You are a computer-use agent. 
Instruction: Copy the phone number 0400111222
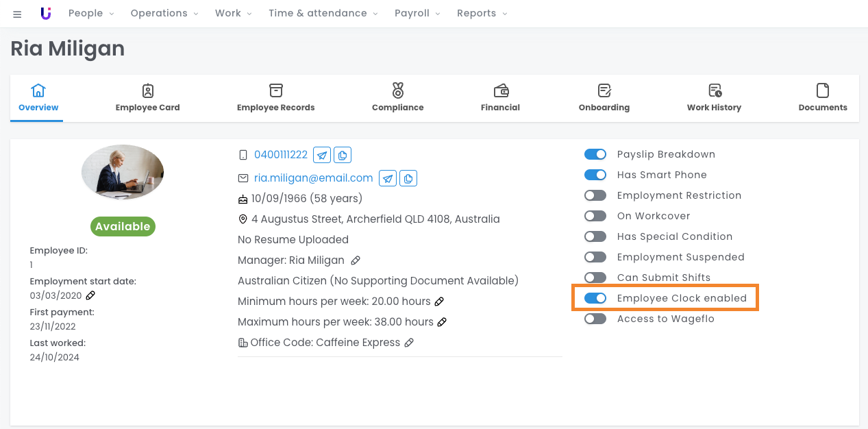[343, 155]
